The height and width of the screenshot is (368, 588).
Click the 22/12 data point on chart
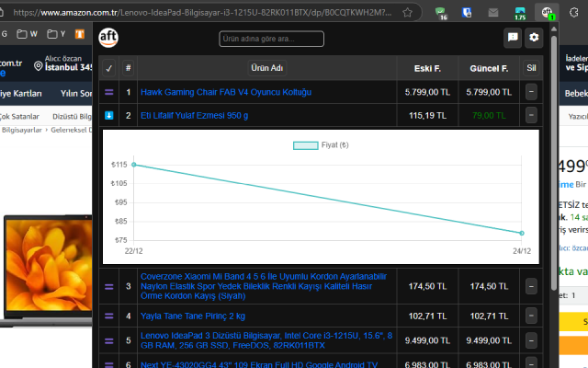(134, 165)
